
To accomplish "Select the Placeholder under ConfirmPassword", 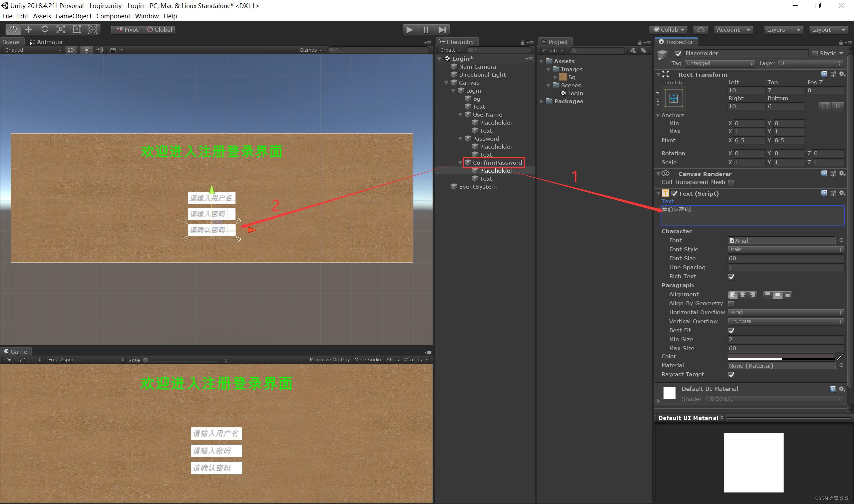I will pos(496,170).
